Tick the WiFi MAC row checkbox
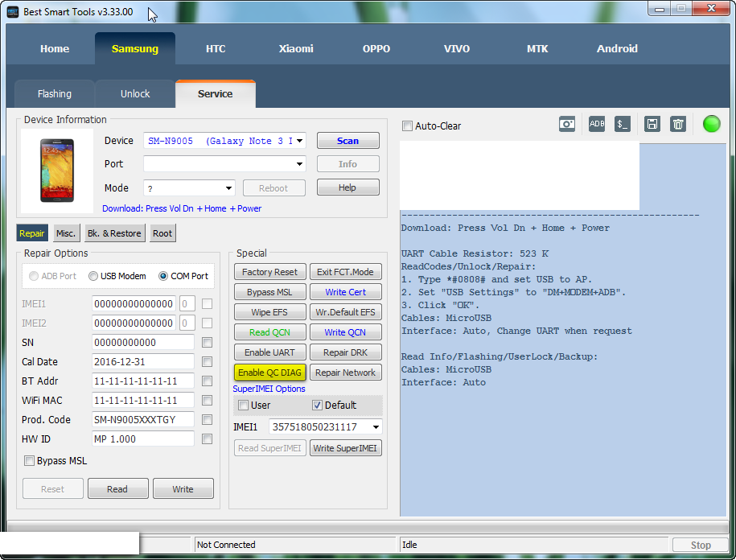736x560 pixels. coord(207,401)
